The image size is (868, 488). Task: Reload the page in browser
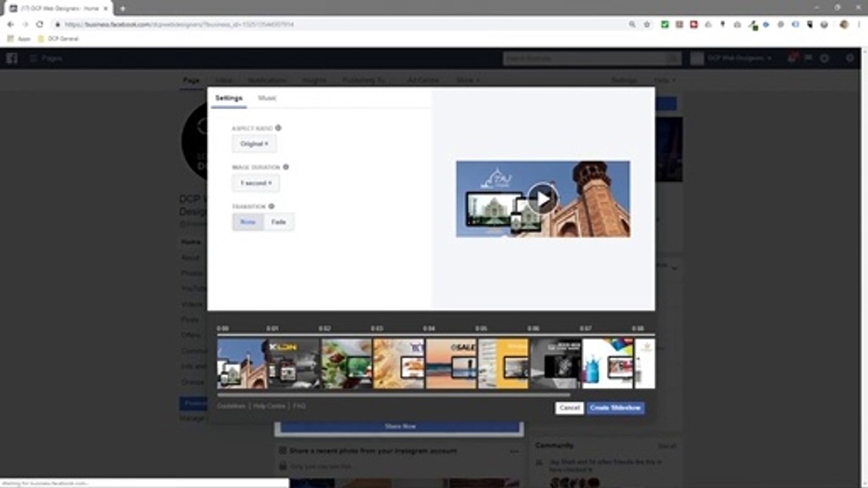pos(39,24)
